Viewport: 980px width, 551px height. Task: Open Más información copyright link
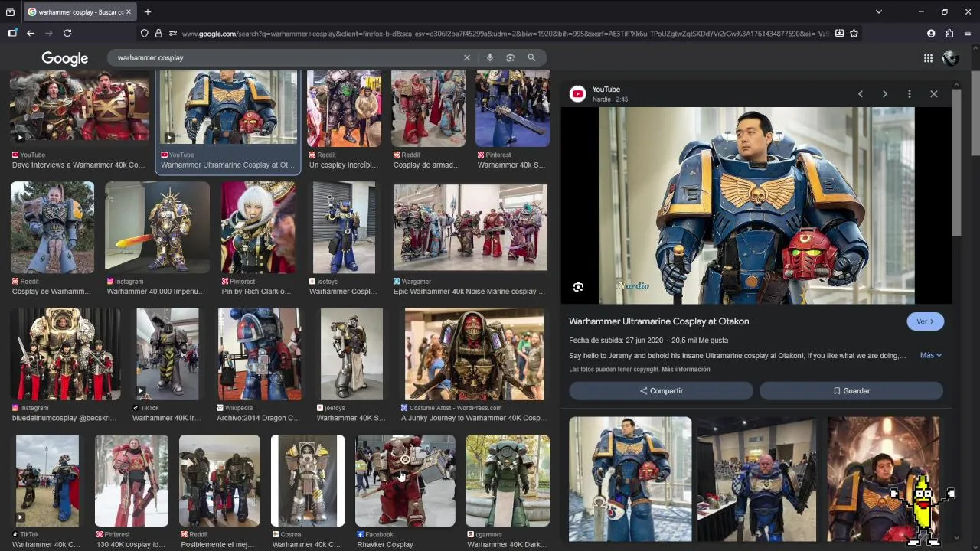[x=685, y=369]
